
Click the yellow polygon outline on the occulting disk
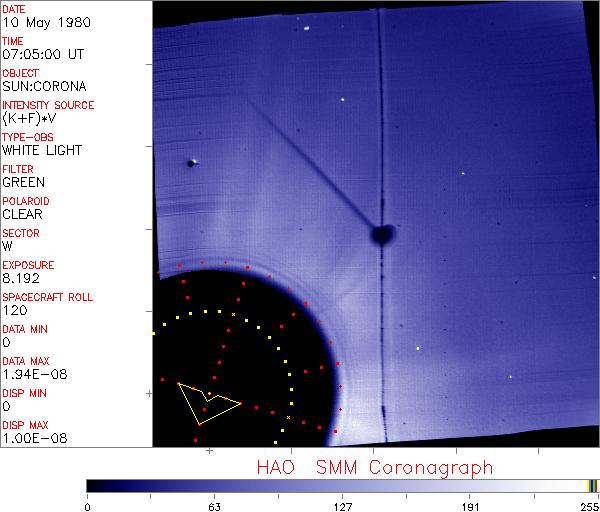pyautogui.click(x=209, y=403)
